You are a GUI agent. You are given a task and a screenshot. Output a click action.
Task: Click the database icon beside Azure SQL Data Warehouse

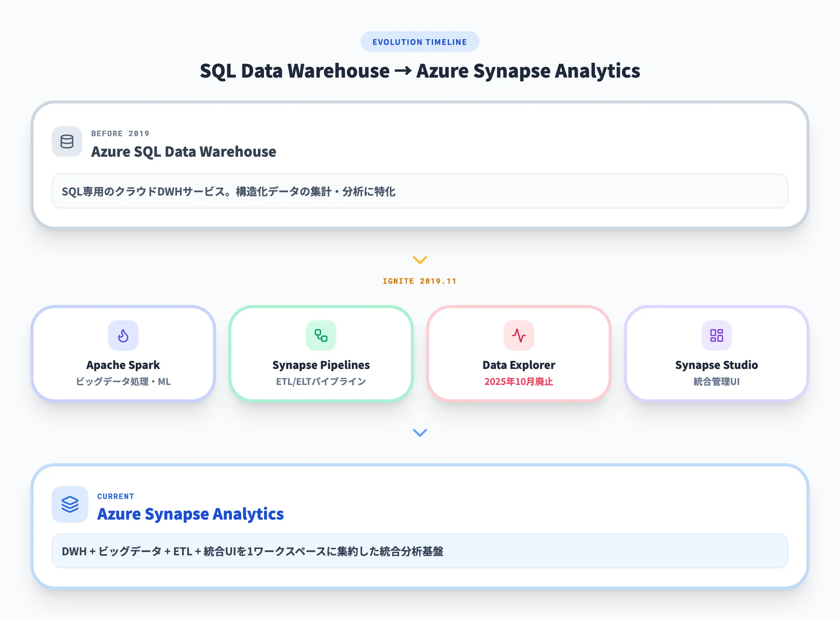pos(67,141)
